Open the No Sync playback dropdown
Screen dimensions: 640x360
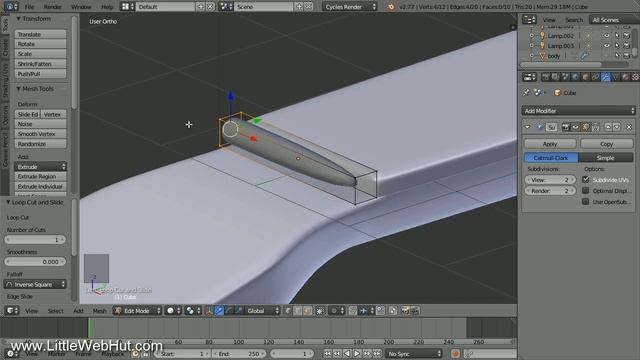tap(414, 354)
